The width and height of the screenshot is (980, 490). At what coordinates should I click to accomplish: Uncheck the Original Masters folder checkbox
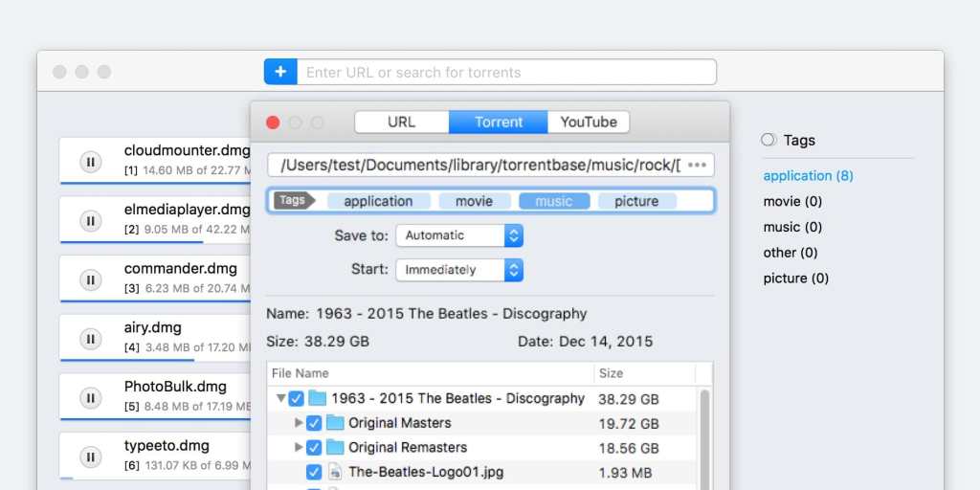[x=314, y=423]
